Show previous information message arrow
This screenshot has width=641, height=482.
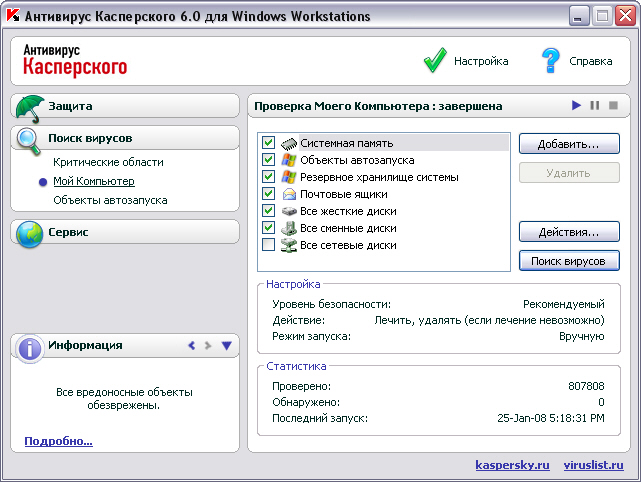click(x=192, y=345)
